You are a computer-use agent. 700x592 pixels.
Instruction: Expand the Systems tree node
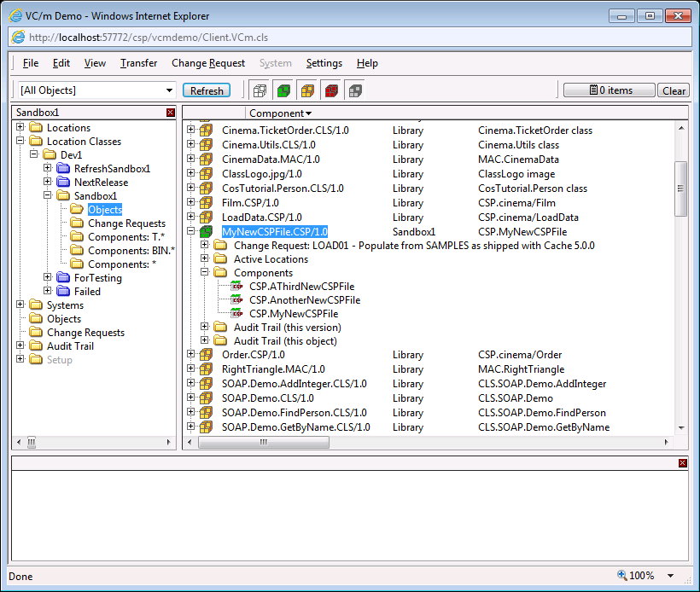(20, 305)
